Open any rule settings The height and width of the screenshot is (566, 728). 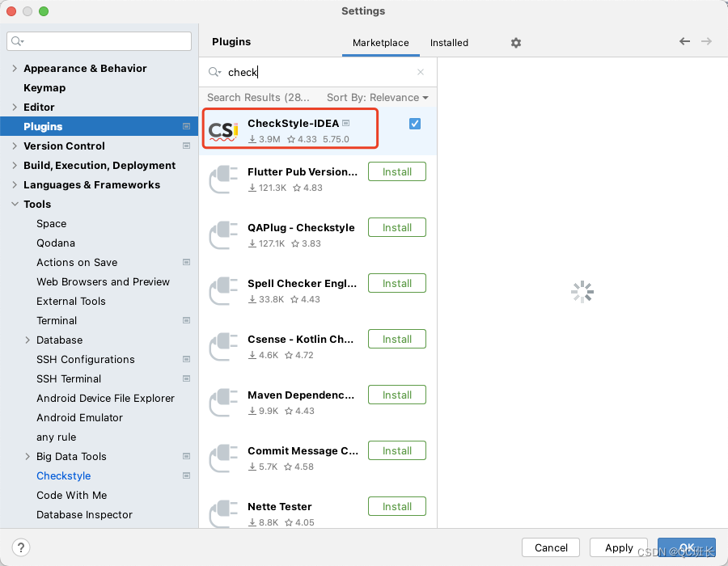(x=56, y=437)
